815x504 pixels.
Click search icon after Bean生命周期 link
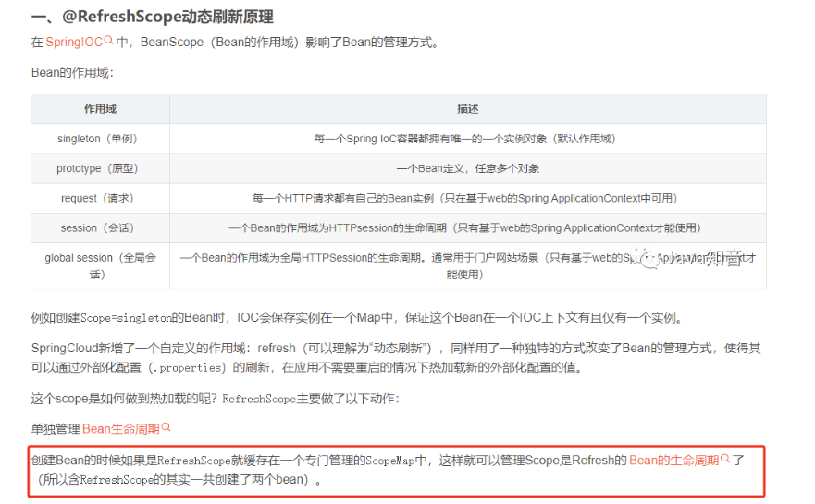click(x=167, y=427)
